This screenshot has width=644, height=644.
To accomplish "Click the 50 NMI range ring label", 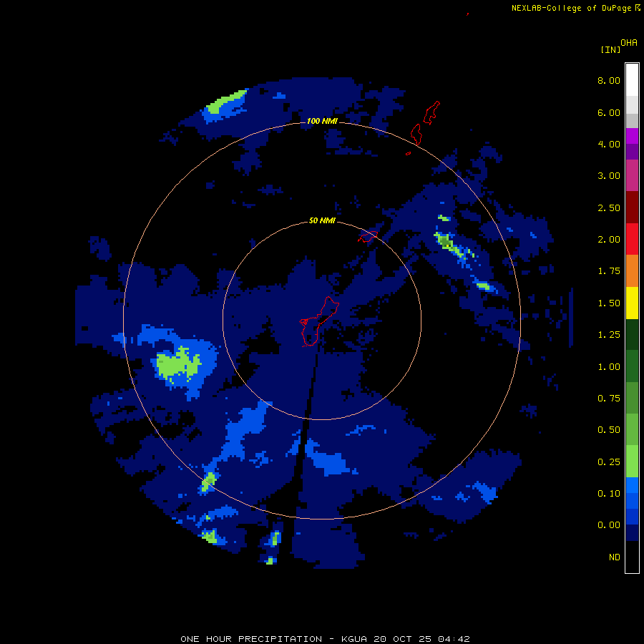I will pyautogui.click(x=322, y=221).
